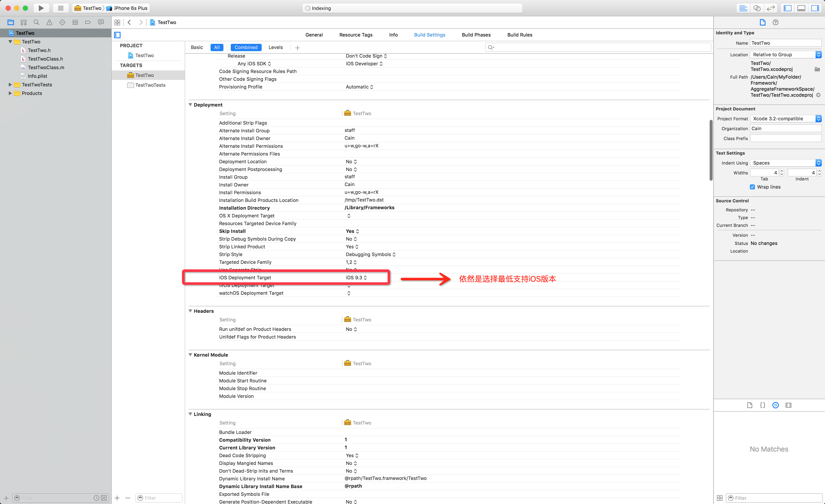This screenshot has width=825, height=504.
Task: Show the Assistant editor
Action: (x=757, y=8)
